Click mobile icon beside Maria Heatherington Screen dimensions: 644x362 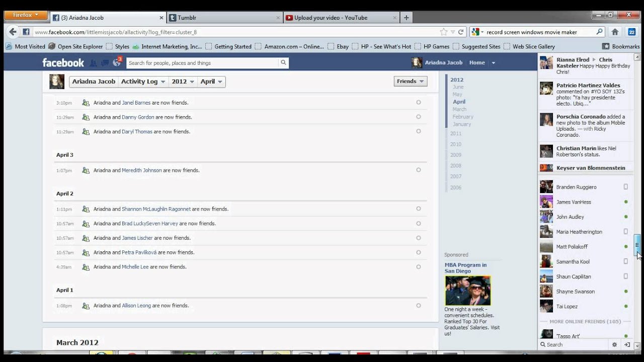click(626, 232)
